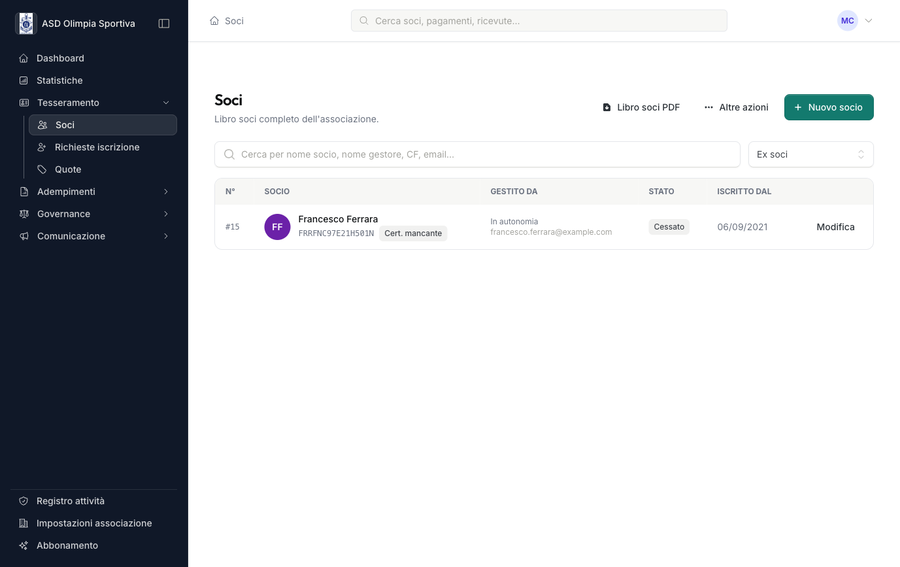Click the home icon in the breadcrumb

[x=214, y=21]
